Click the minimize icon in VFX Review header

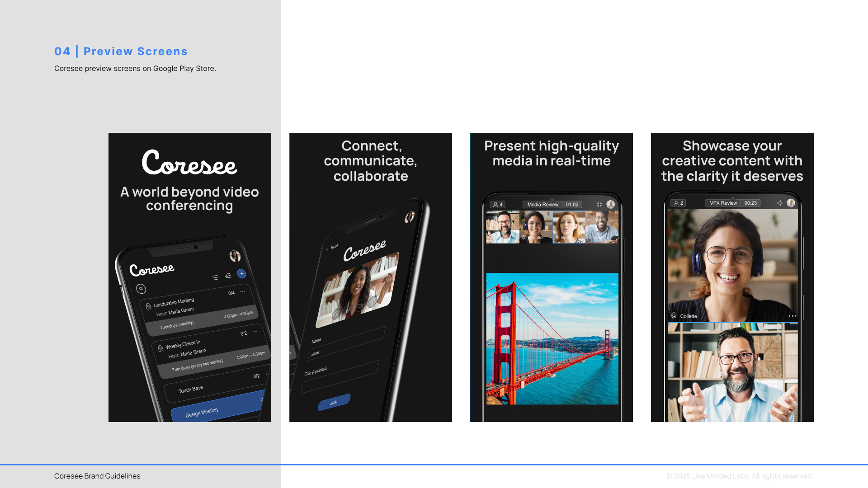click(780, 203)
